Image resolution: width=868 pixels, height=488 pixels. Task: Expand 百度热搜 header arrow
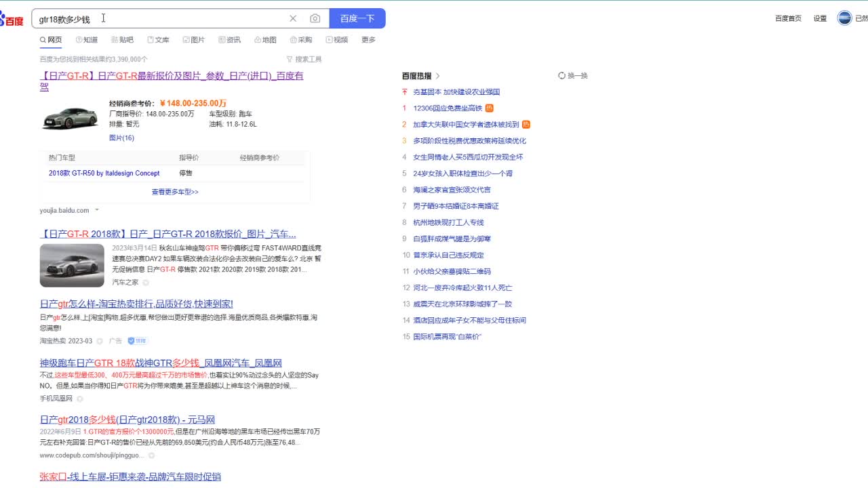point(438,76)
